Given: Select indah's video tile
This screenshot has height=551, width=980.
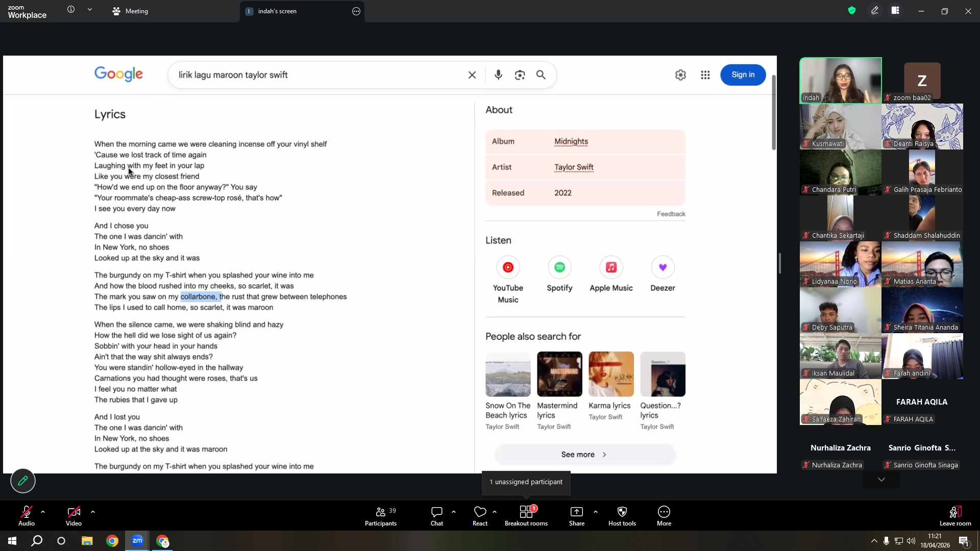Looking at the screenshot, I should point(841,81).
